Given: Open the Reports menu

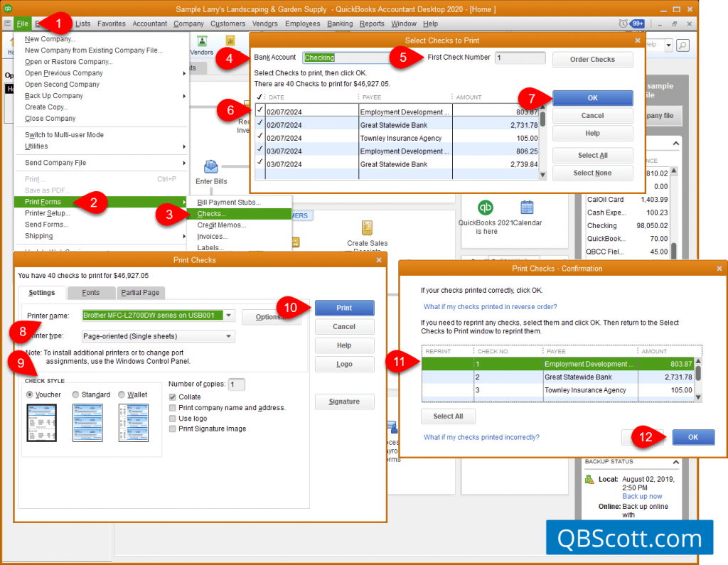Looking at the screenshot, I should coord(372,23).
